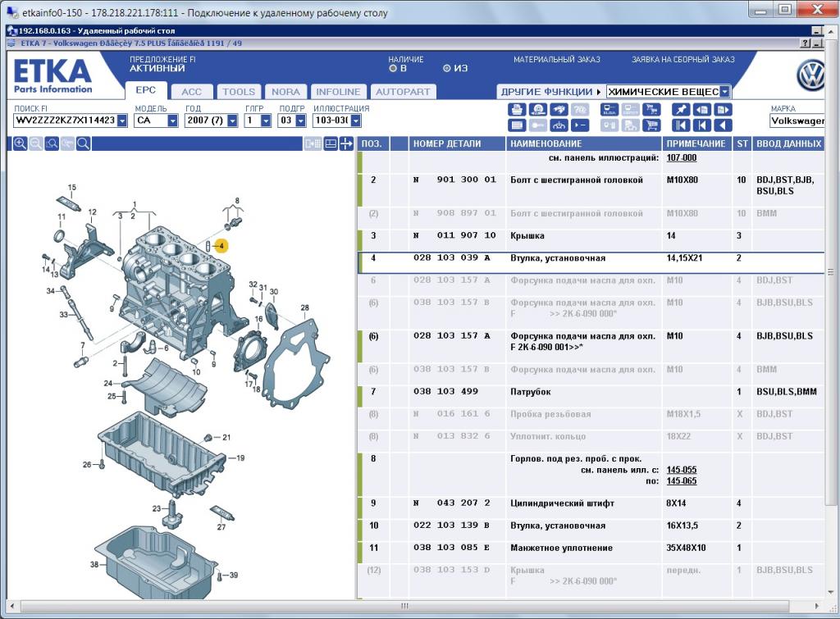
Task: Select part number '038 103 085 E'
Action: (452, 547)
